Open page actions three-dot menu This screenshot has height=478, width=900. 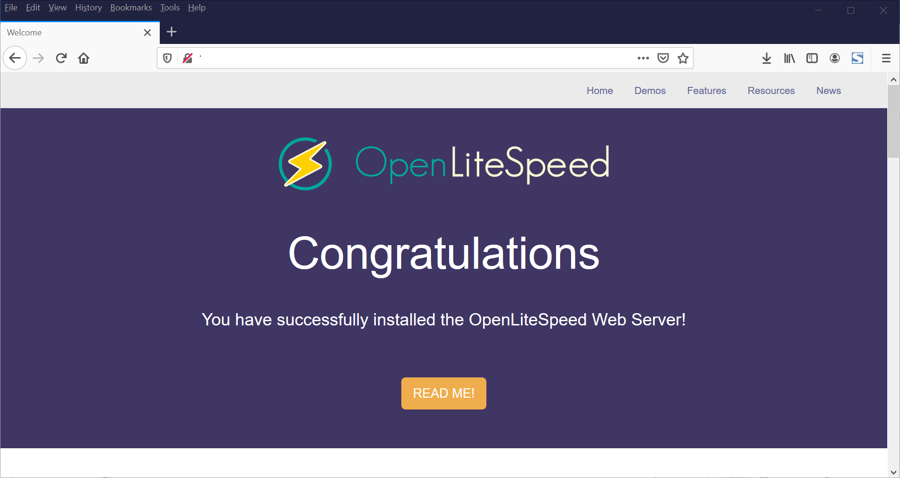(x=643, y=58)
